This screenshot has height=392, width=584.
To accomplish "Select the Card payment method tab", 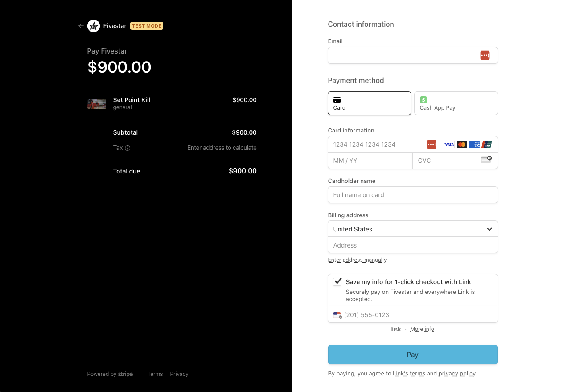I will point(369,103).
